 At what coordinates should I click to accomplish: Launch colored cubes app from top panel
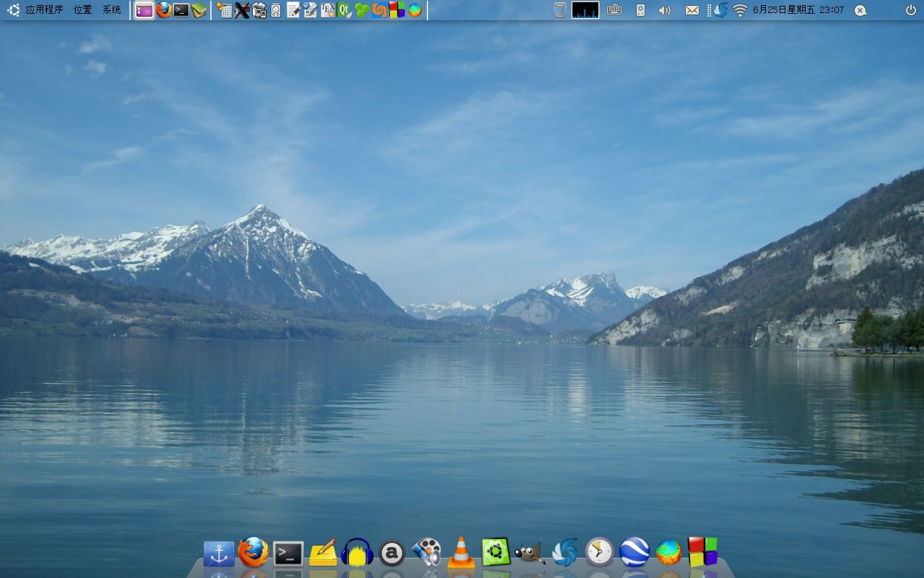[396, 10]
